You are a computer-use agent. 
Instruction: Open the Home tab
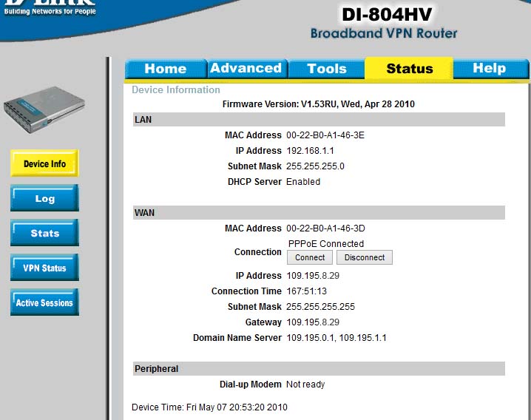[x=166, y=69]
